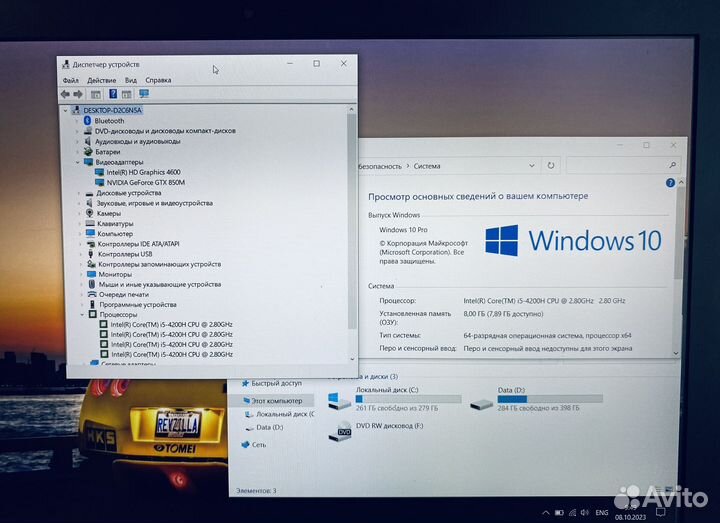Expand the Программные устройства node
Viewport: 720px width, 523px height.
(82, 304)
